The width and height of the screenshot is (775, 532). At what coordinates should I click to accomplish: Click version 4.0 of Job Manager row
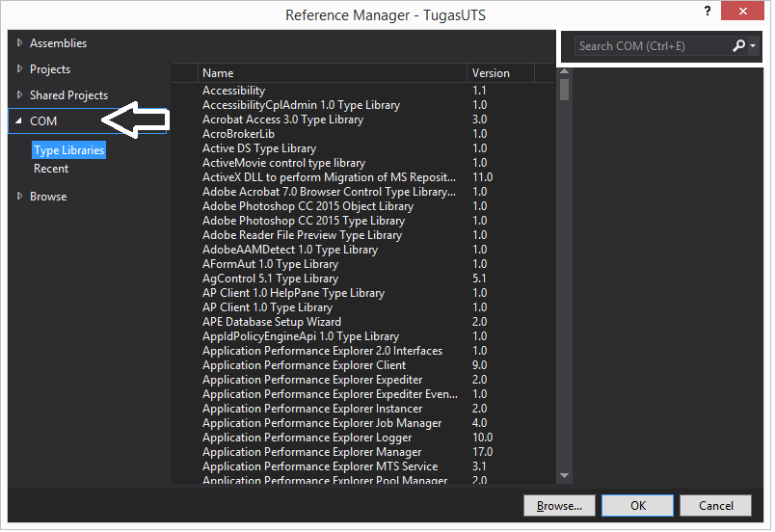pyautogui.click(x=479, y=423)
